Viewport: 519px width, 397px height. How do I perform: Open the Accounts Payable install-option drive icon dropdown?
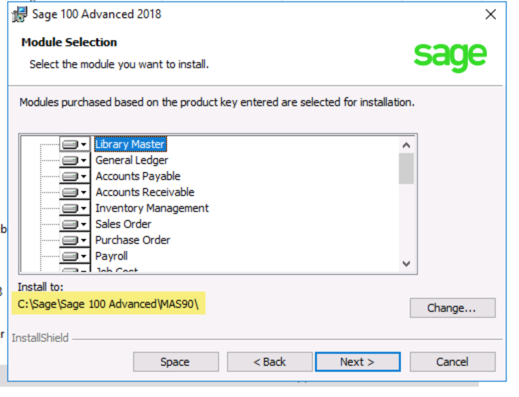point(75,176)
